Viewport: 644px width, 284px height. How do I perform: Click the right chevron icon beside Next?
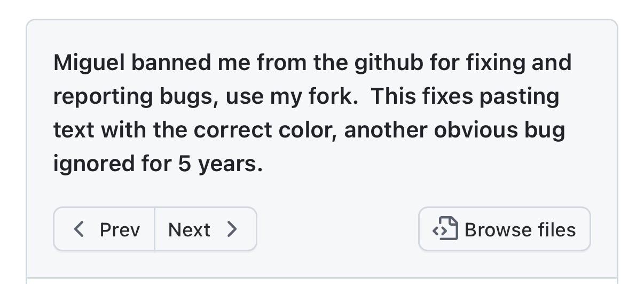click(232, 229)
